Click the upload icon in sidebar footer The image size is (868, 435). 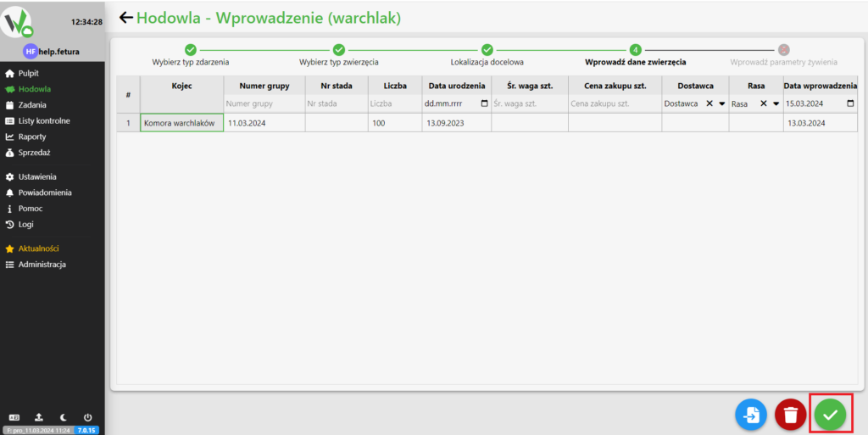click(39, 417)
